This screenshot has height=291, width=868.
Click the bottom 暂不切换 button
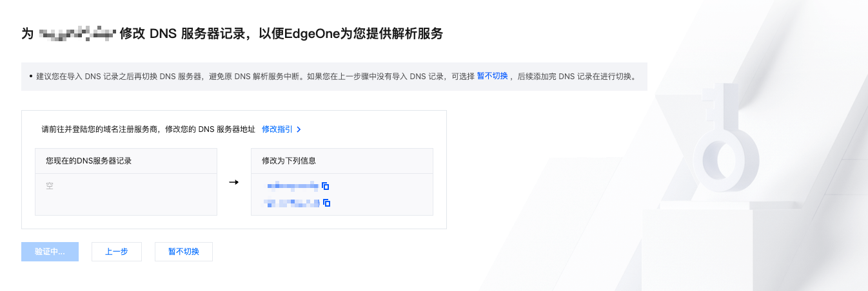pos(184,252)
